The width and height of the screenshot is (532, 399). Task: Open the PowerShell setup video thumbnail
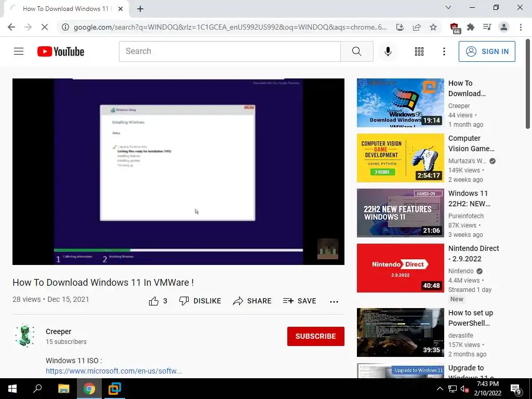click(401, 332)
